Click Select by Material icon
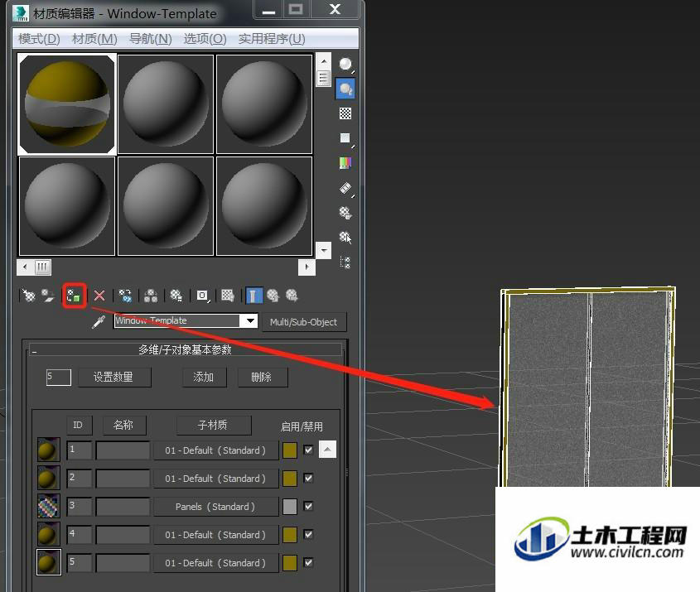Viewport: 700px width, 592px height. click(x=345, y=237)
